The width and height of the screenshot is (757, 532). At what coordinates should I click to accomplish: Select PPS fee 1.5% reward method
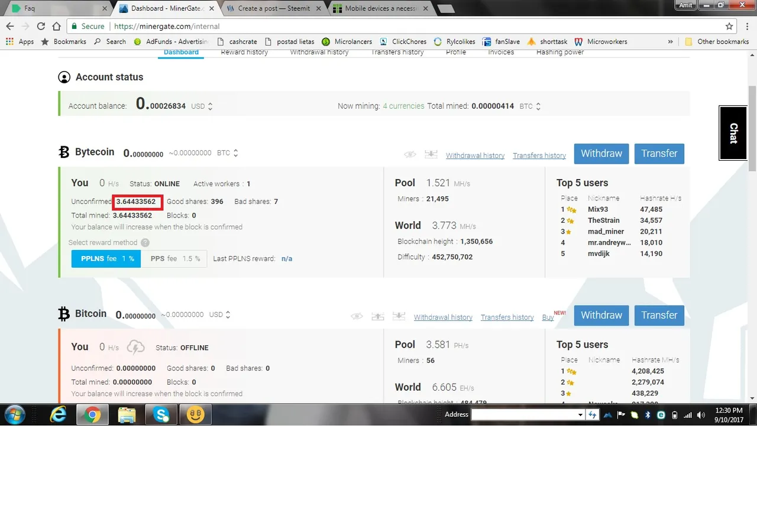click(174, 258)
